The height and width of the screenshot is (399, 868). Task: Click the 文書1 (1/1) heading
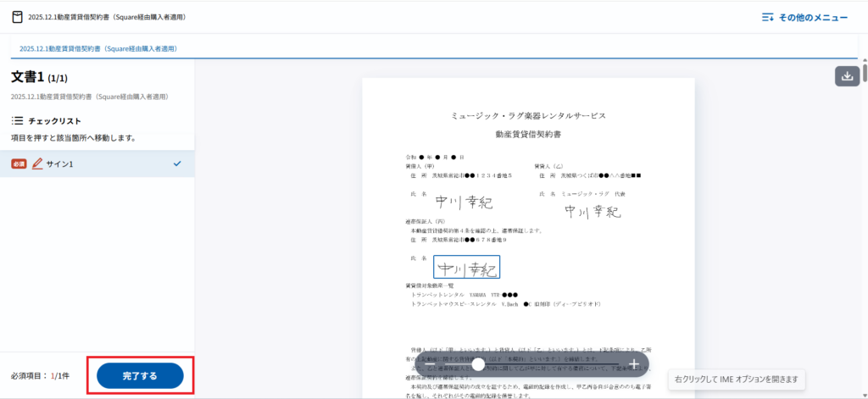[x=40, y=77]
